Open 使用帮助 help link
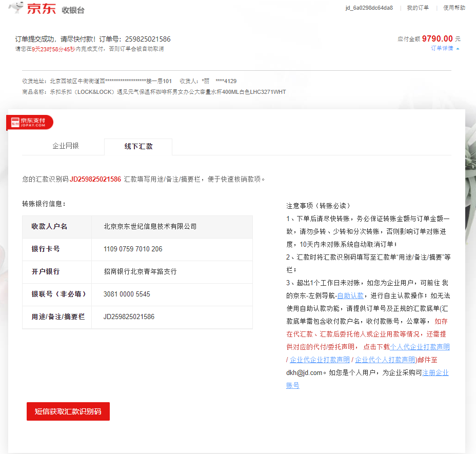 [454, 8]
